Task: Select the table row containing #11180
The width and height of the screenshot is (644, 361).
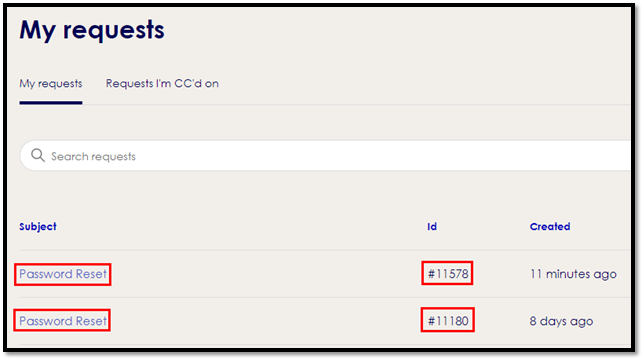Action: (324, 321)
